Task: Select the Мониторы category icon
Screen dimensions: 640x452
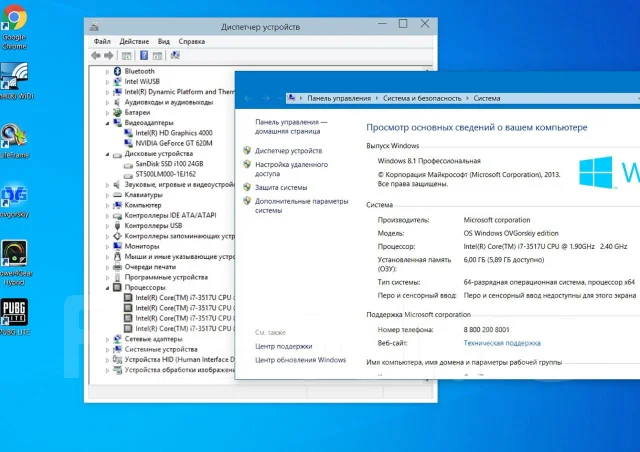Action: (x=118, y=246)
